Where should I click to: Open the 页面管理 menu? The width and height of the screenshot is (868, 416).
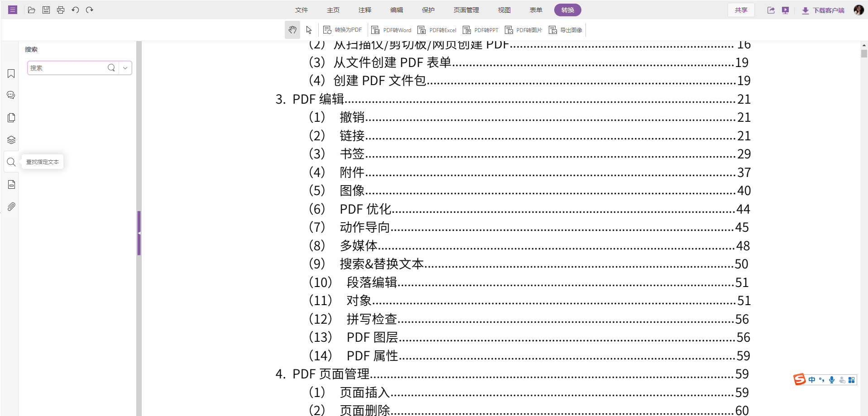[x=465, y=10]
